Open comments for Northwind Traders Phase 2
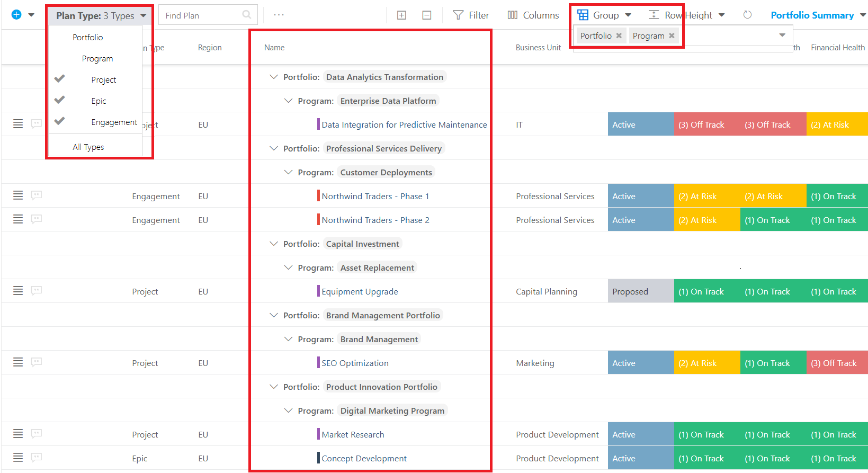Viewport: 868px width, 473px height. (37, 219)
